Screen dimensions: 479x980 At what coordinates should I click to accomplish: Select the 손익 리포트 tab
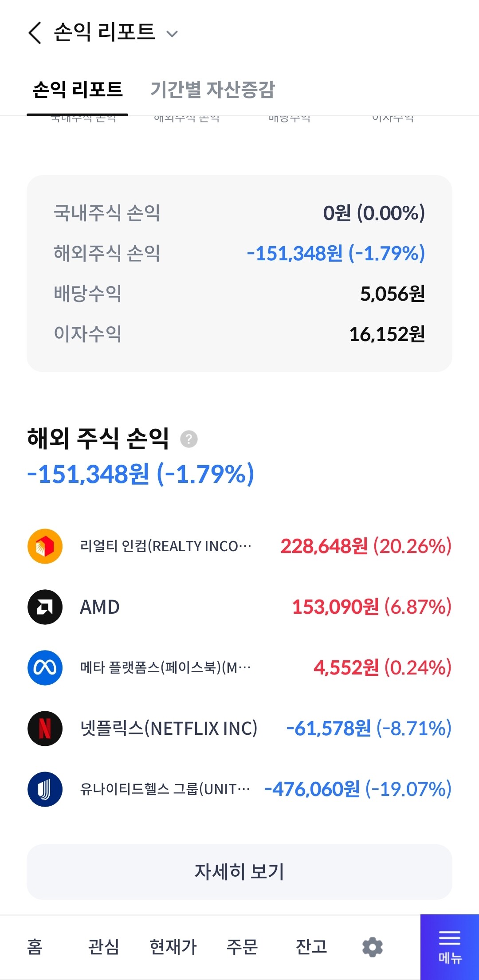pyautogui.click(x=78, y=89)
